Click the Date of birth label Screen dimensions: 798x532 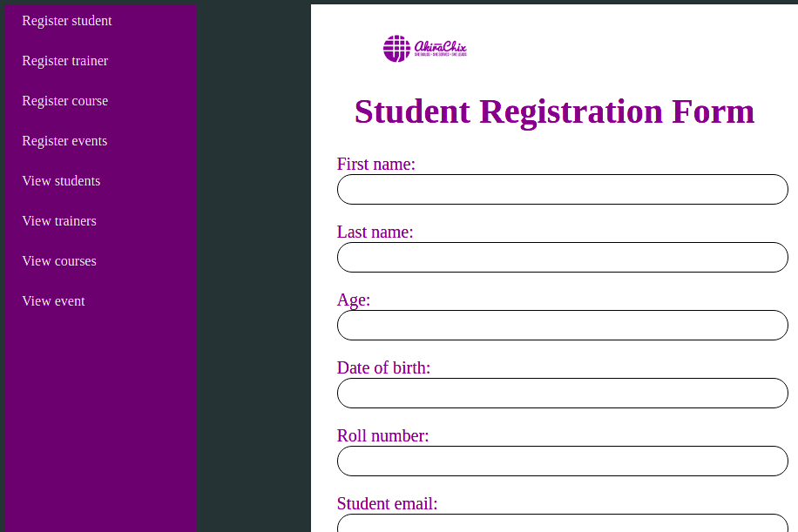[383, 368]
